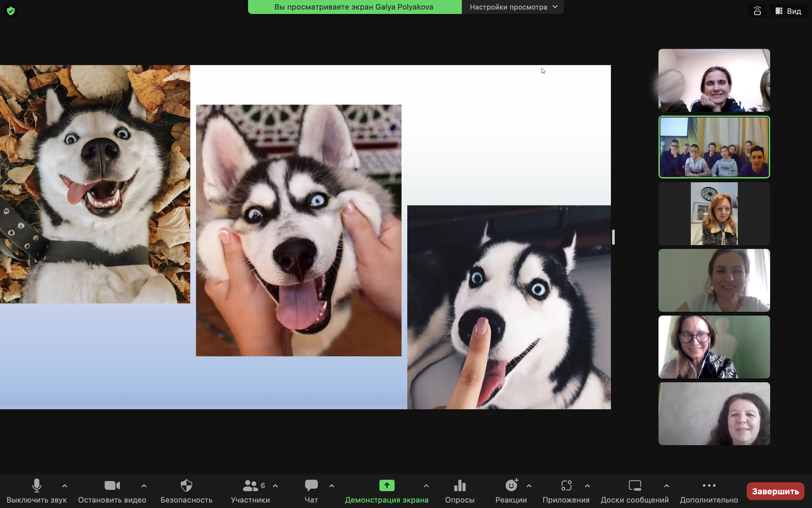Image resolution: width=812 pixels, height=508 pixels.
Task: Expand video options arrow next to camera
Action: click(144, 486)
